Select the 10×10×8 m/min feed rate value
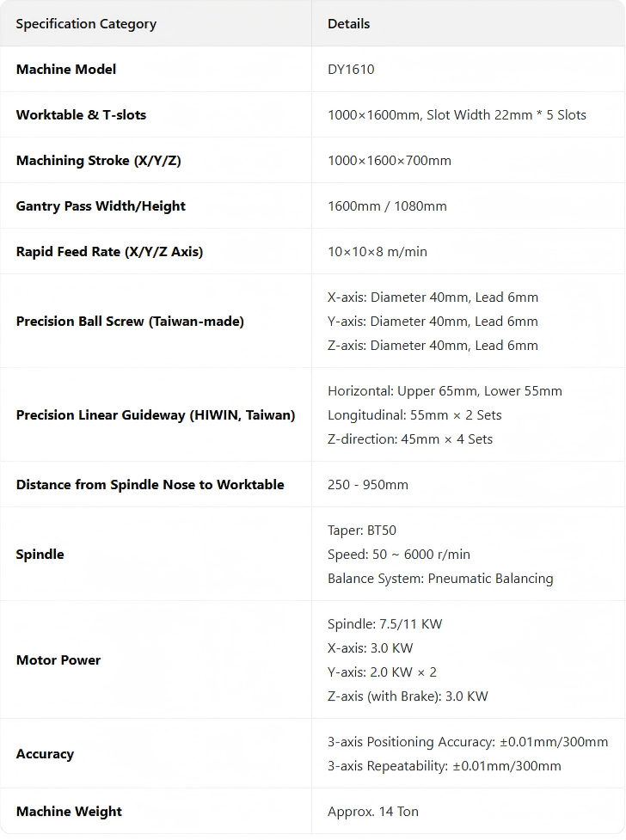 tap(377, 252)
